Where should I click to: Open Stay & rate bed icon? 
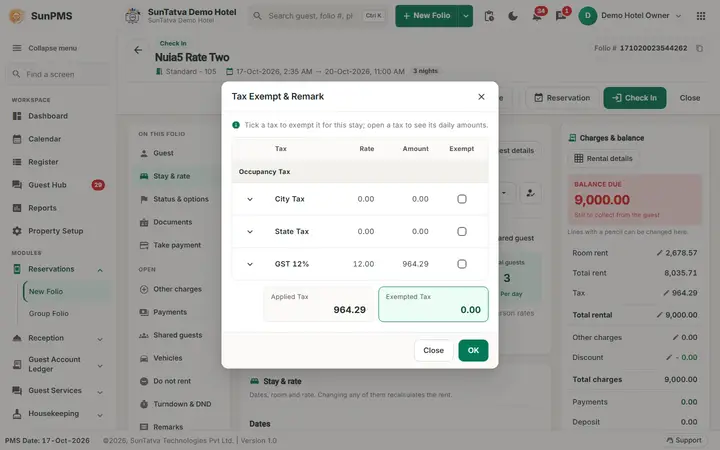tap(144, 176)
